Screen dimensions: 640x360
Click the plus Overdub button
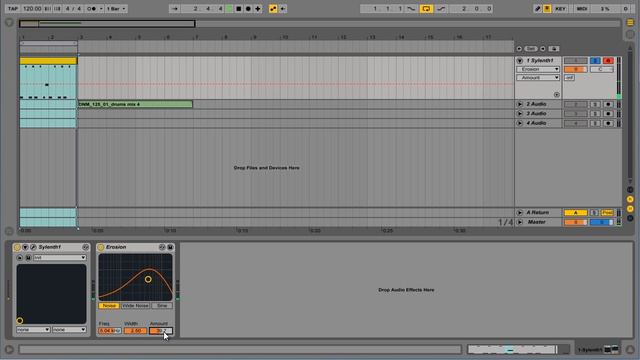click(x=258, y=9)
